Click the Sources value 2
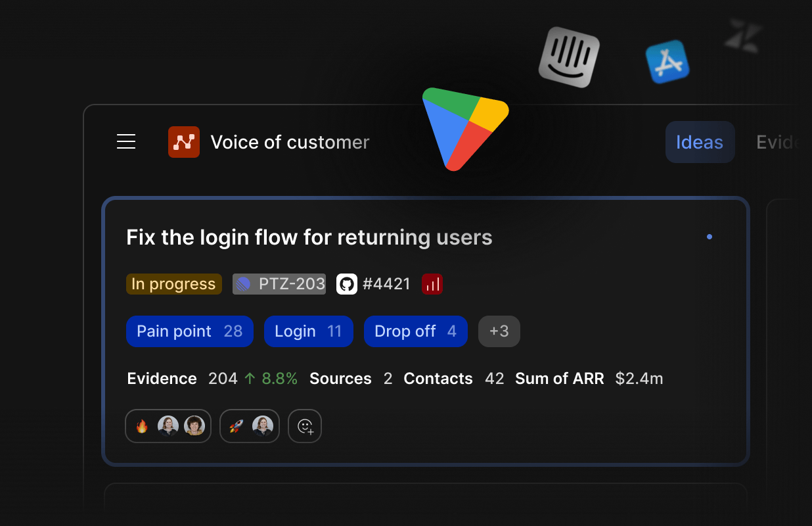 388,379
